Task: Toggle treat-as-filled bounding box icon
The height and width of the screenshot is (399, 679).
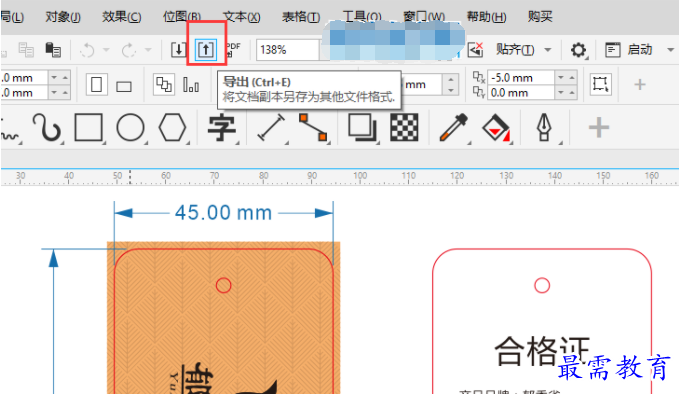Action: 600,84
